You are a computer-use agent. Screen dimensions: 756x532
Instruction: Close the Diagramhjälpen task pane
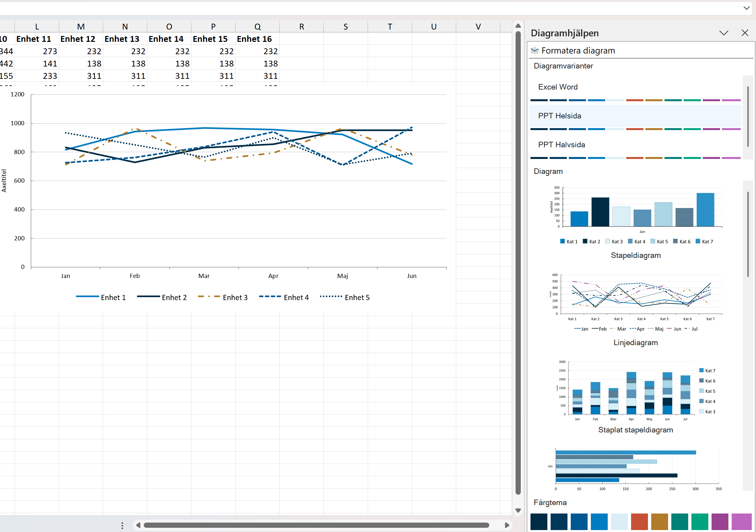point(744,33)
